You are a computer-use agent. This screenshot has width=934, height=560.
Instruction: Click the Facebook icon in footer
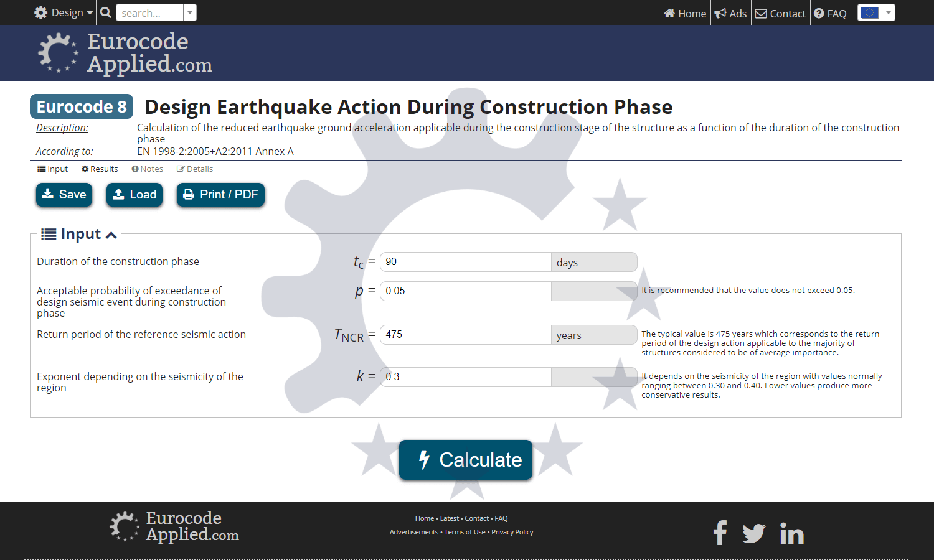pos(720,533)
